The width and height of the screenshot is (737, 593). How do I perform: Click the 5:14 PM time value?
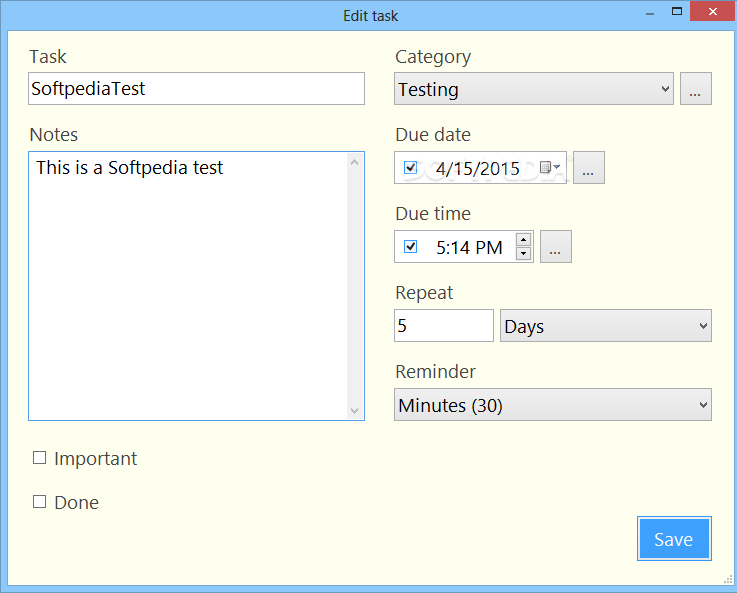click(469, 247)
